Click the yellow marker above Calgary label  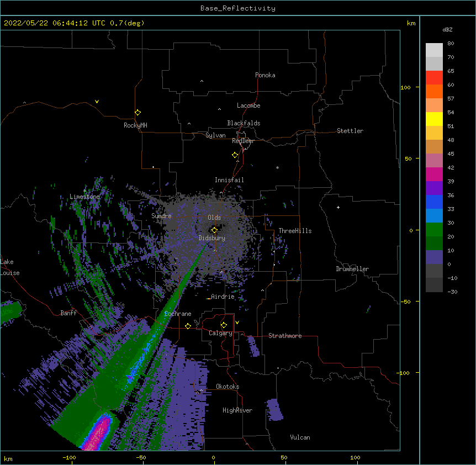[224, 325]
